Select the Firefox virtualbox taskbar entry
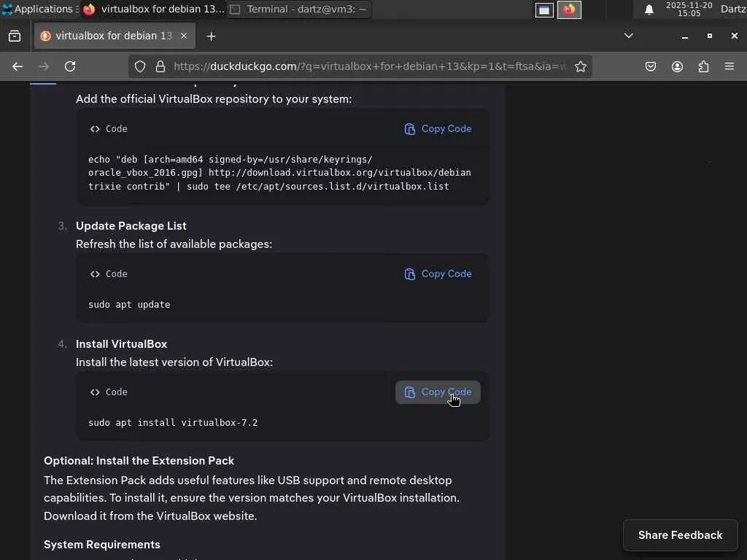 153,9
